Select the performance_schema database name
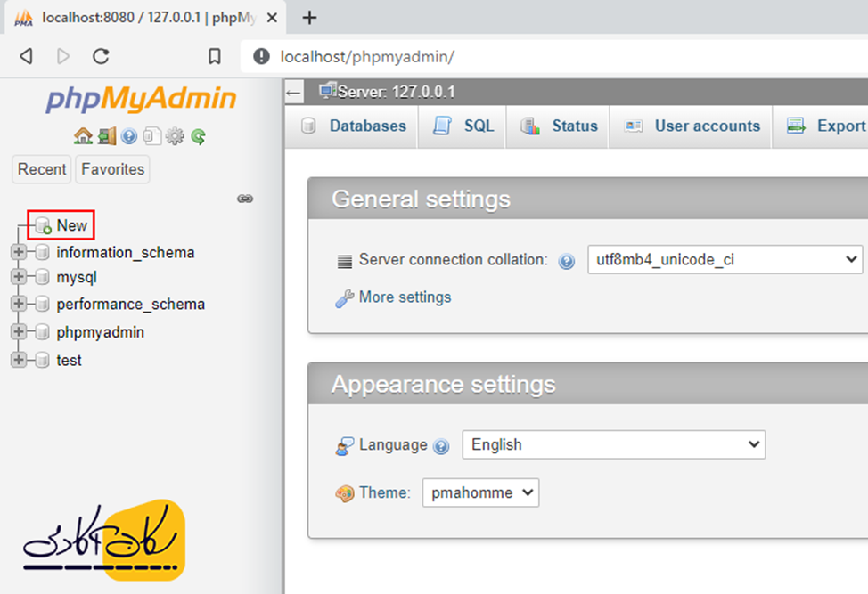868x594 pixels. [131, 305]
